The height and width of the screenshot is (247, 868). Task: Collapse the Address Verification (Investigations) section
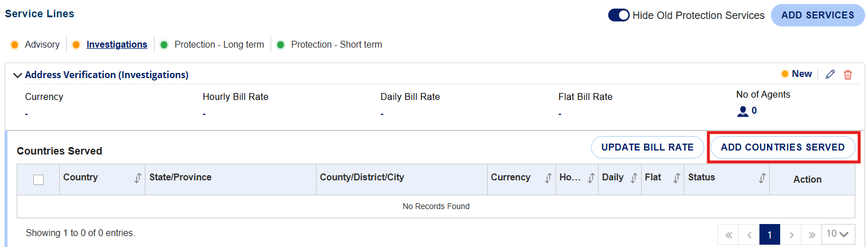pyautogui.click(x=18, y=75)
